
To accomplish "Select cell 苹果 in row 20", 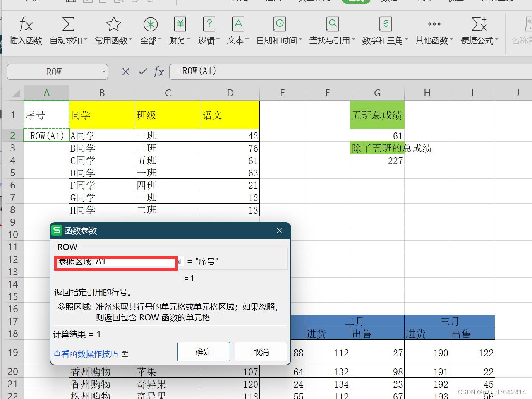I will (x=168, y=372).
